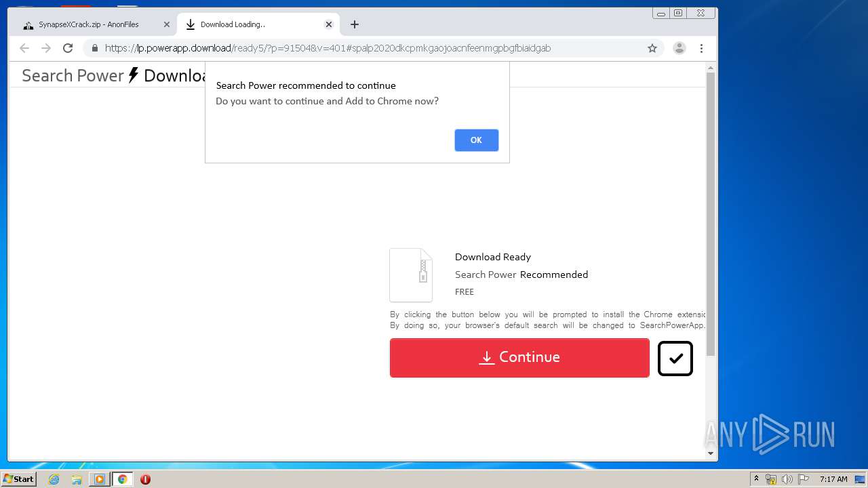Click the site security padlock icon
This screenshot has width=868, height=488.
coord(94,48)
